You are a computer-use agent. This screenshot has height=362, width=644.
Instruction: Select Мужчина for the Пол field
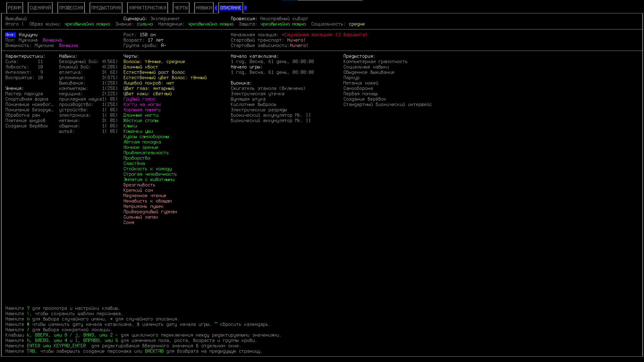(x=28, y=40)
